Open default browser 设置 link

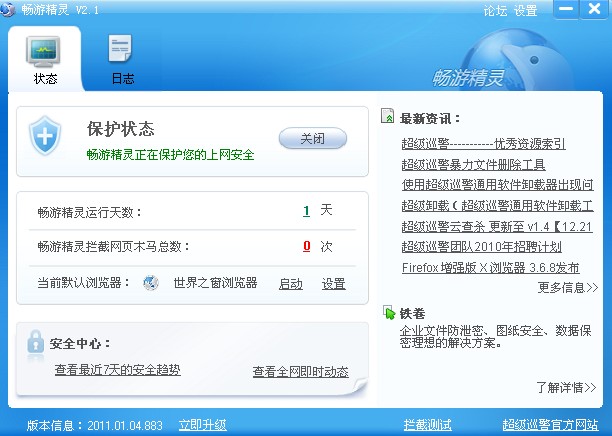point(334,284)
